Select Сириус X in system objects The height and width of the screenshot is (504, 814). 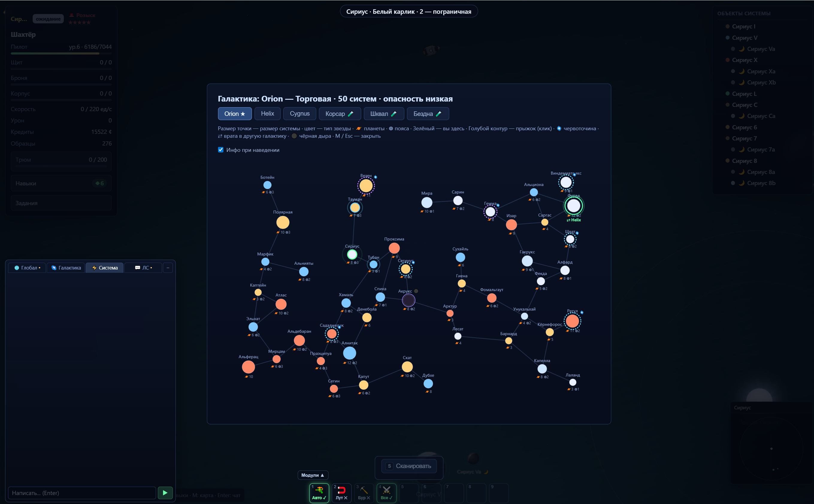tap(744, 60)
